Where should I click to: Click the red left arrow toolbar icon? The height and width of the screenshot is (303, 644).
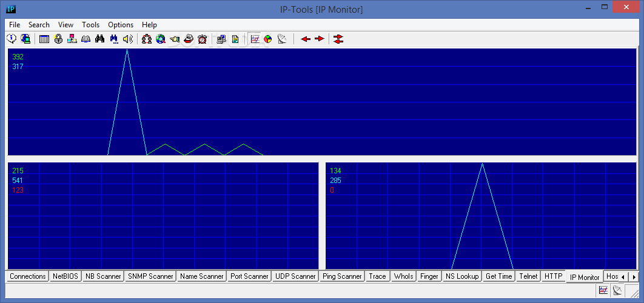[306, 39]
